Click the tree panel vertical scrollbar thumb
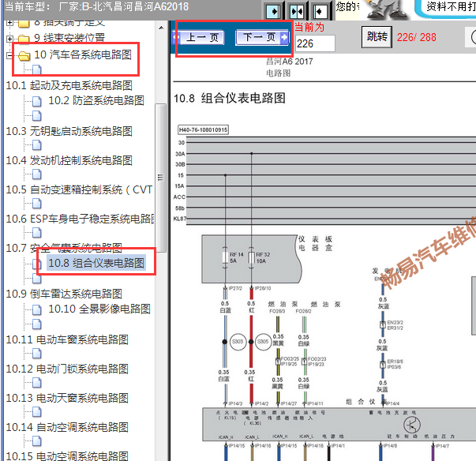 (160, 178)
